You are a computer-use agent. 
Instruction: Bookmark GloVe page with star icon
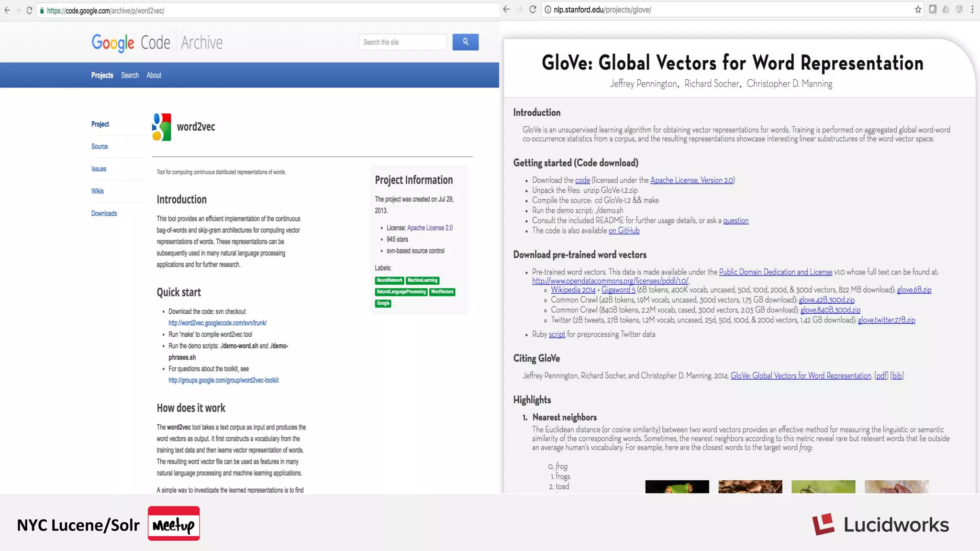pos(918,10)
